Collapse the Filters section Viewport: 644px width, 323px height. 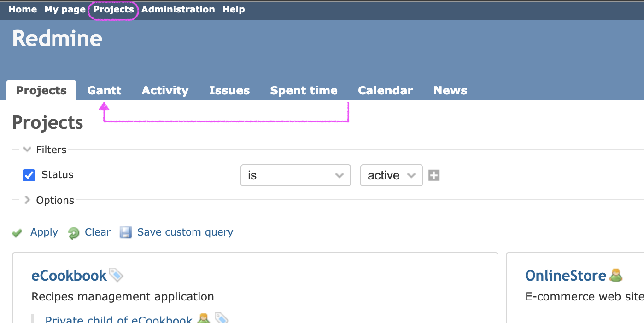[x=45, y=150]
